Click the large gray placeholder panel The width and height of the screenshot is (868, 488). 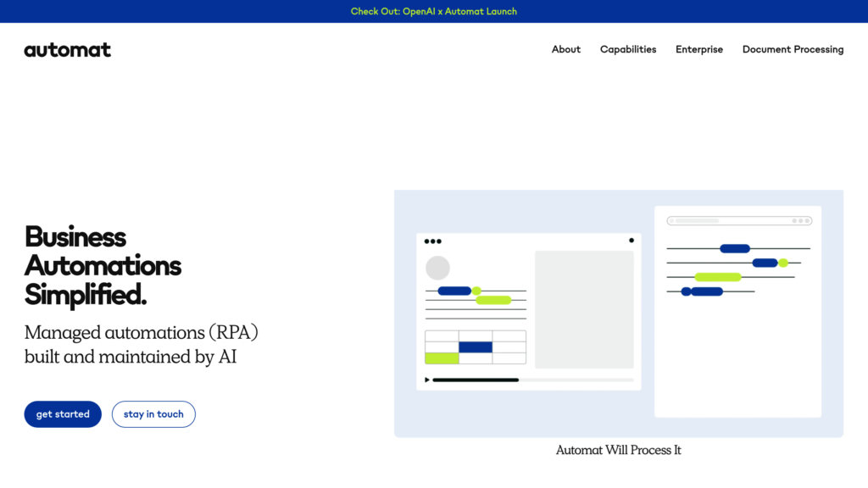click(584, 309)
